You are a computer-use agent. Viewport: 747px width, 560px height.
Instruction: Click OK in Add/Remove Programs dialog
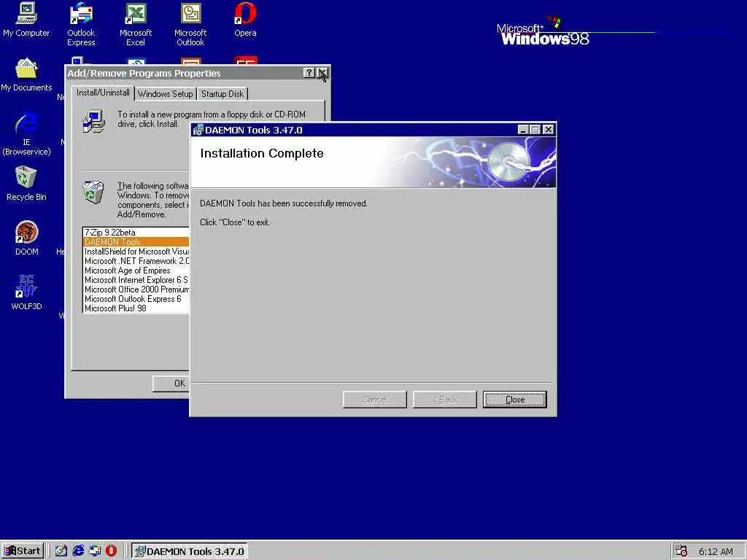[x=171, y=384]
